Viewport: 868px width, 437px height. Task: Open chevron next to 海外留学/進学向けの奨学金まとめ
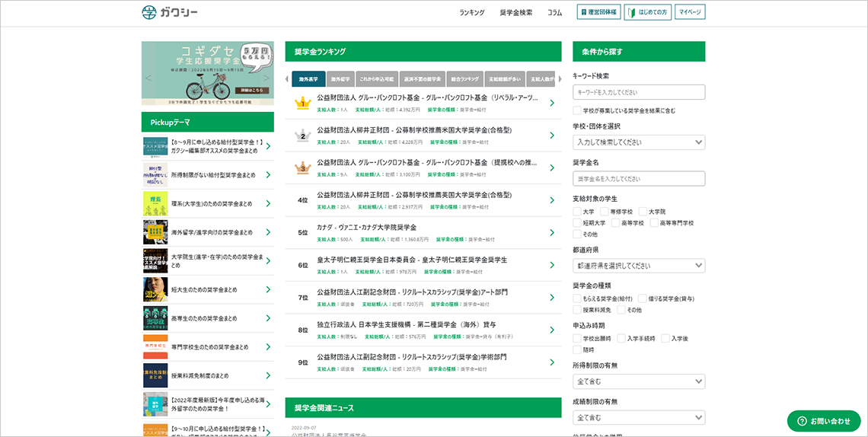(x=268, y=232)
